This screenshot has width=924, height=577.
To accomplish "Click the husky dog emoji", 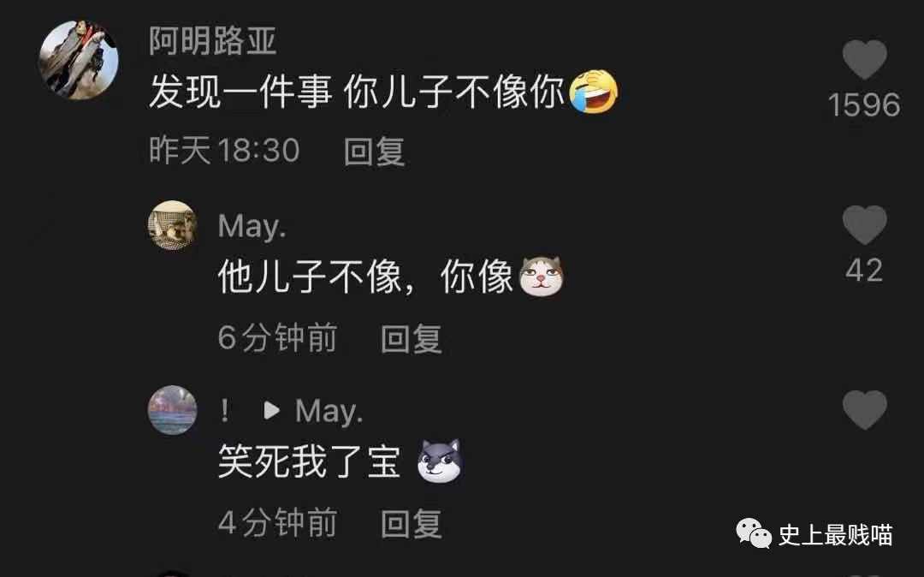I will (440, 461).
